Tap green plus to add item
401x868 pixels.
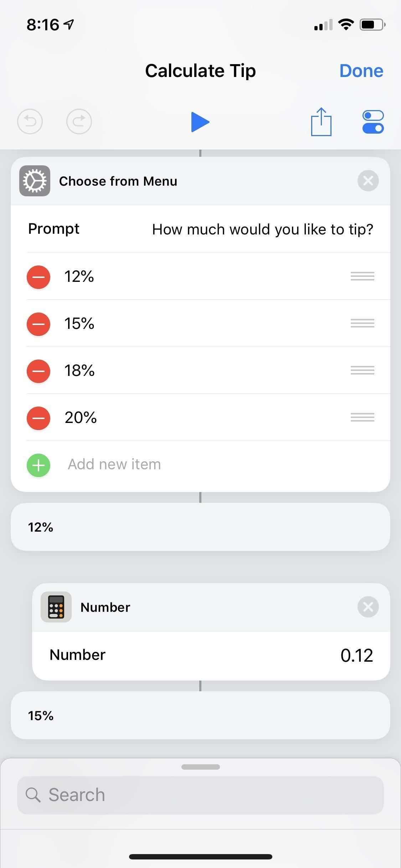coord(38,465)
